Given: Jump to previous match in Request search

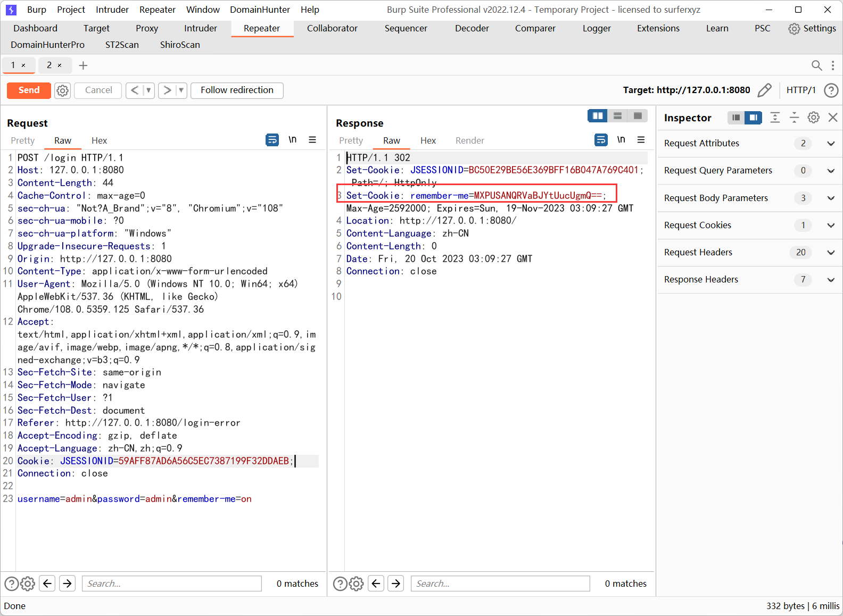Looking at the screenshot, I should 47,584.
